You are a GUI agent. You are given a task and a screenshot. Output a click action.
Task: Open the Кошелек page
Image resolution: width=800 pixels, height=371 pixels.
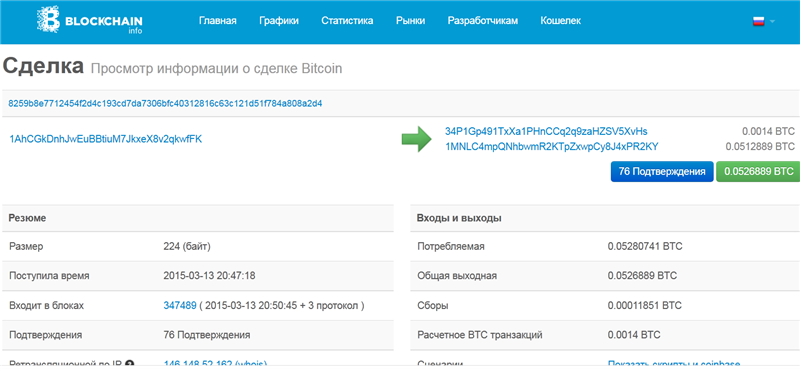560,21
